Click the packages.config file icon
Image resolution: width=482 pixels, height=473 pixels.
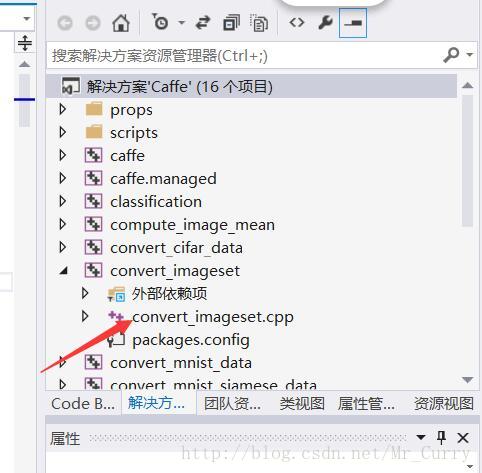[116, 340]
